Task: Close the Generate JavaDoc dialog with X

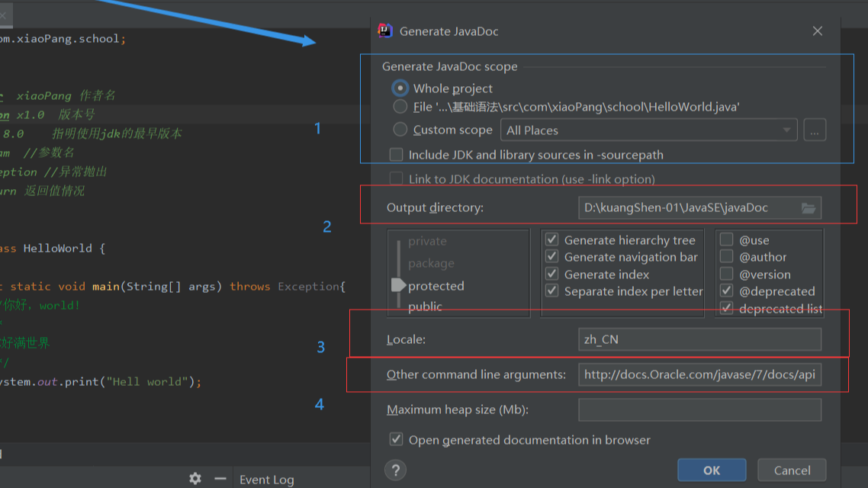Action: coord(817,31)
